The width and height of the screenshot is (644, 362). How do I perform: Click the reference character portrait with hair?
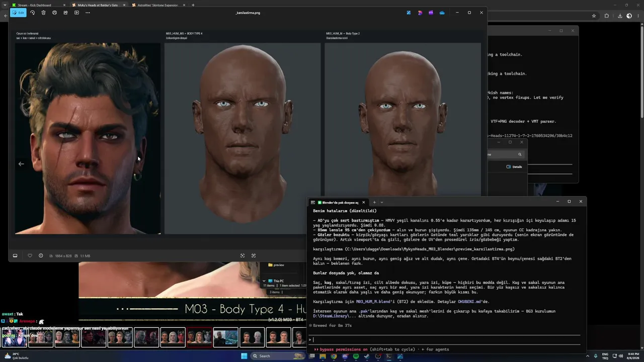pos(88,138)
